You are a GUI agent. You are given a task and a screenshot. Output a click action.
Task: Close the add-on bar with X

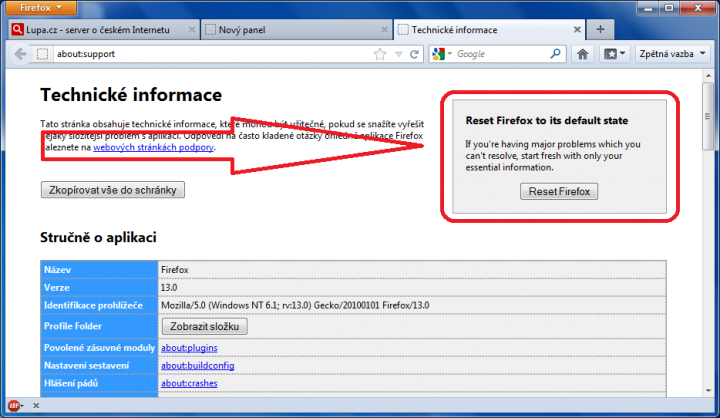coord(36,406)
